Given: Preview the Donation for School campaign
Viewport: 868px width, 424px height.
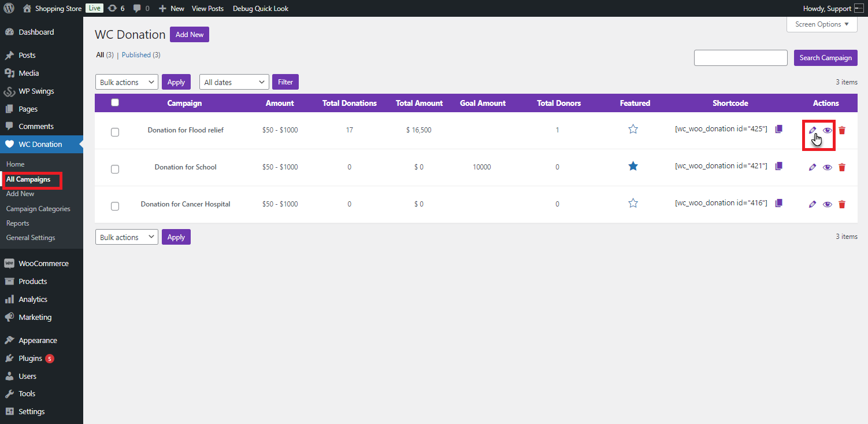Looking at the screenshot, I should (x=828, y=167).
